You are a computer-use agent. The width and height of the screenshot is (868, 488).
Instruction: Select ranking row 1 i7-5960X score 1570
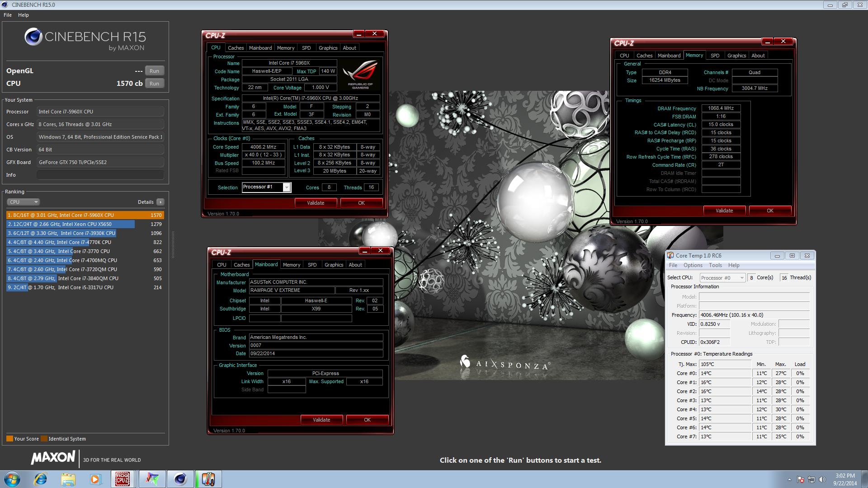(85, 215)
